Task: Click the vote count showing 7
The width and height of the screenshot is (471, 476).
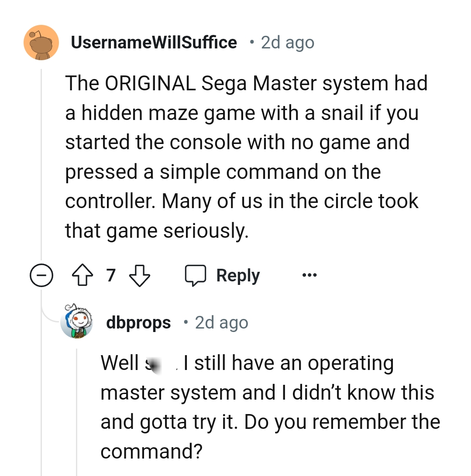Action: [x=110, y=275]
